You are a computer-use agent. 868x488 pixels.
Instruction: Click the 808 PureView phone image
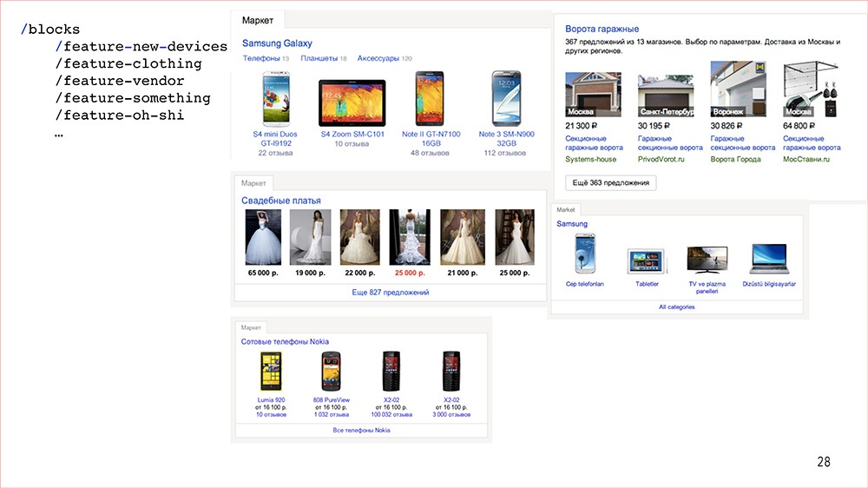point(331,371)
